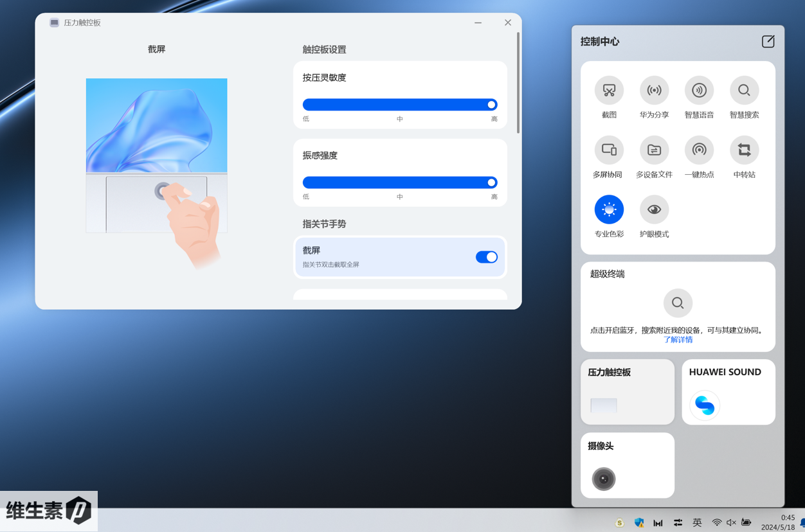Enable 一键热点 one-tap hotspot
805x532 pixels.
point(699,150)
